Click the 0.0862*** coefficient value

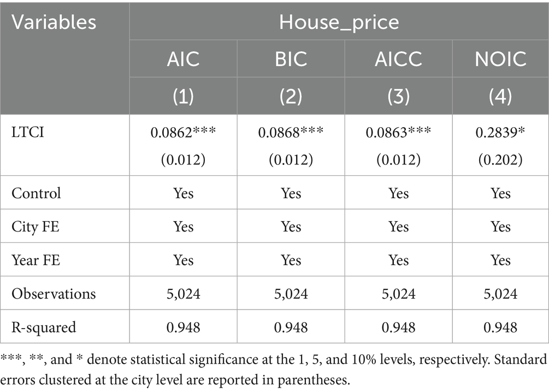pyautogui.click(x=183, y=132)
